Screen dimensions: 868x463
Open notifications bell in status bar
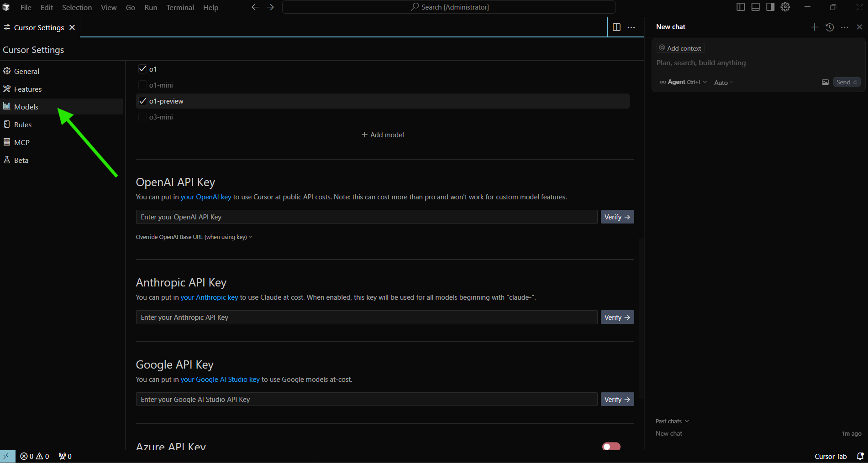[860, 456]
